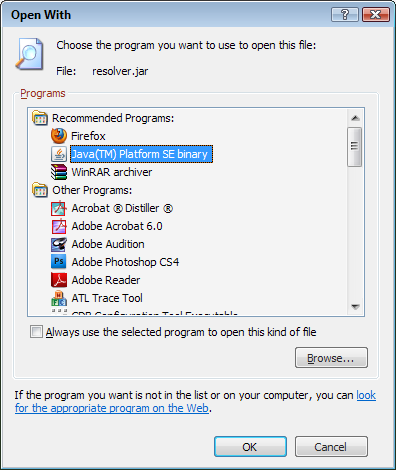
Task: Open the Browse... button
Action: pos(331,358)
